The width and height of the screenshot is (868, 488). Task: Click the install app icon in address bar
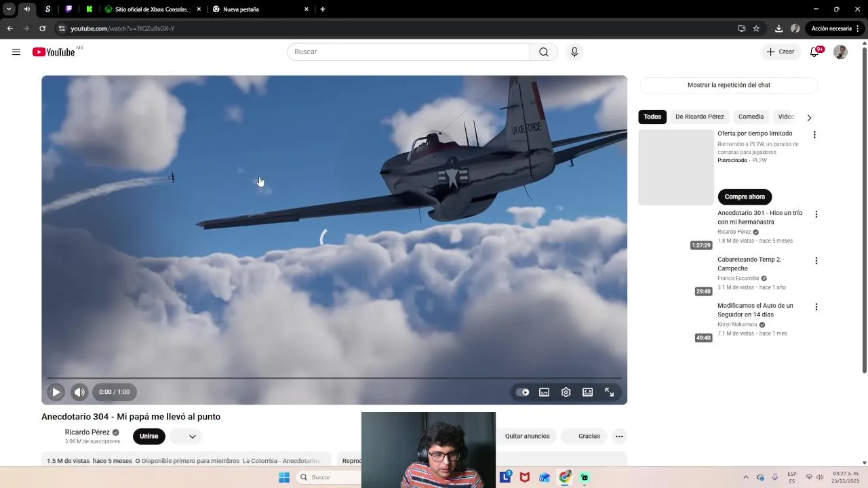741,28
